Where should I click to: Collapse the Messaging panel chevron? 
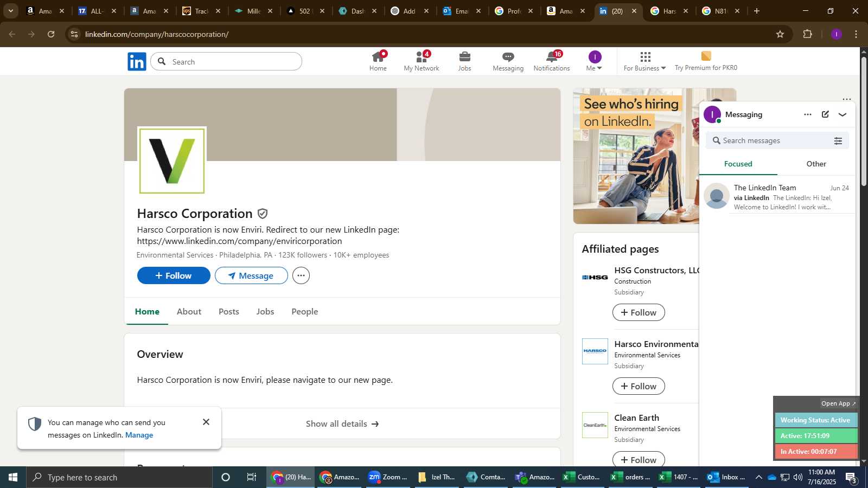[843, 114]
